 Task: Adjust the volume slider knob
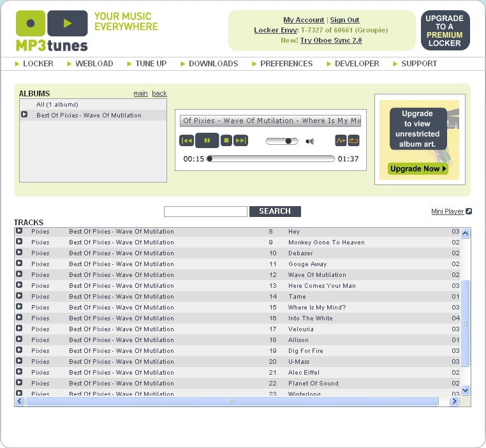(288, 141)
